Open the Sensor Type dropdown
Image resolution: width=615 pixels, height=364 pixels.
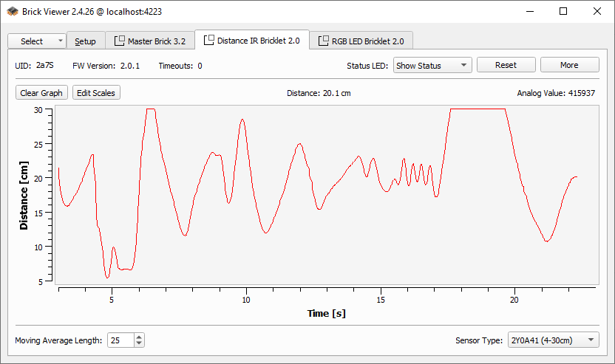click(x=553, y=340)
